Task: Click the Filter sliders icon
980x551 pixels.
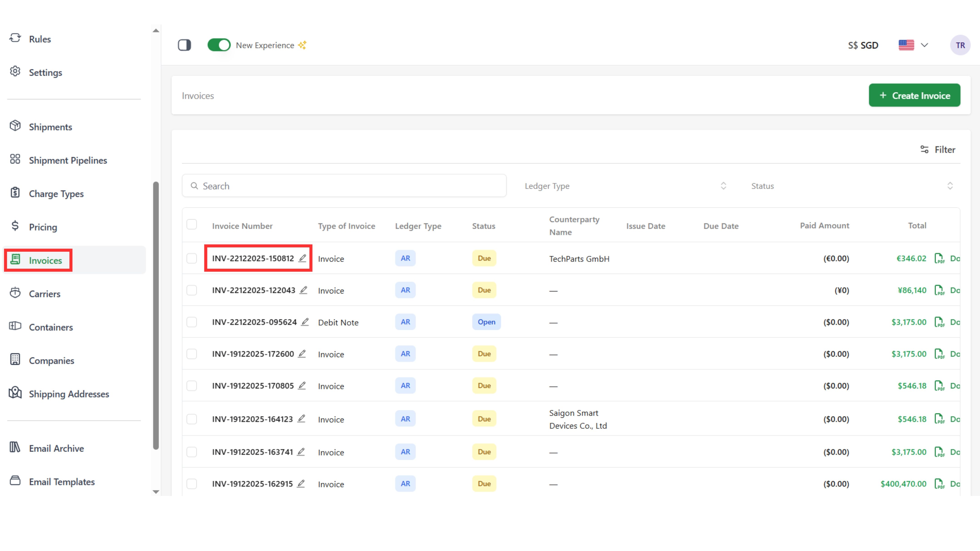Action: pyautogui.click(x=924, y=149)
